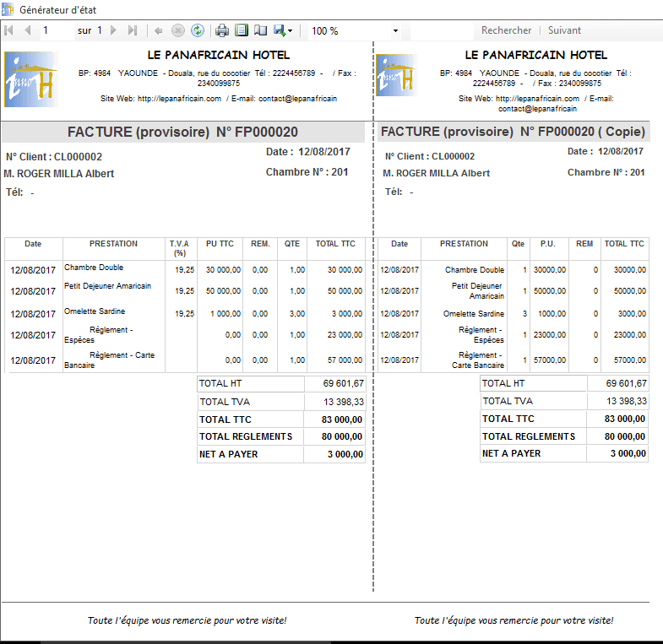Screen dimensions: 663x644
Task: Refresh the report with green icon
Action: (197, 30)
